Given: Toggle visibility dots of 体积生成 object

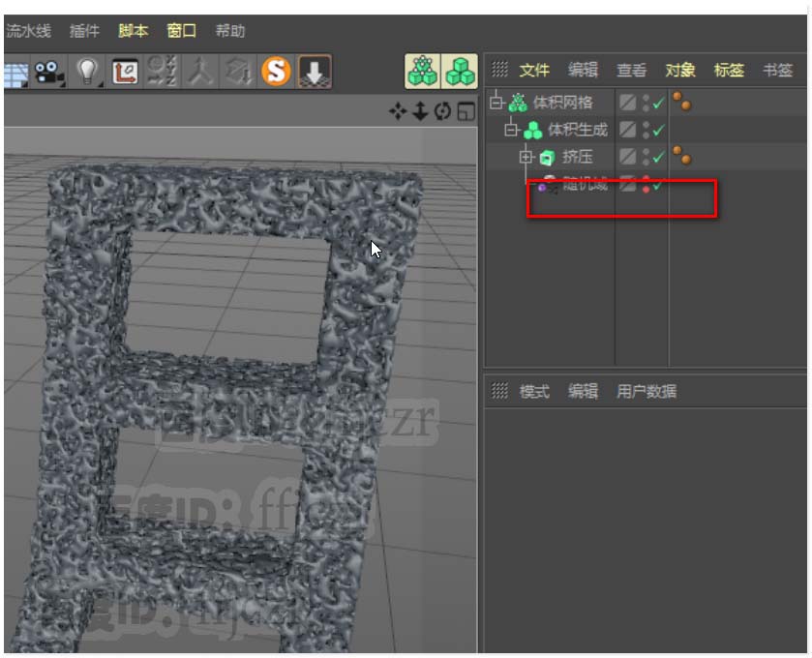Looking at the screenshot, I should 646,130.
